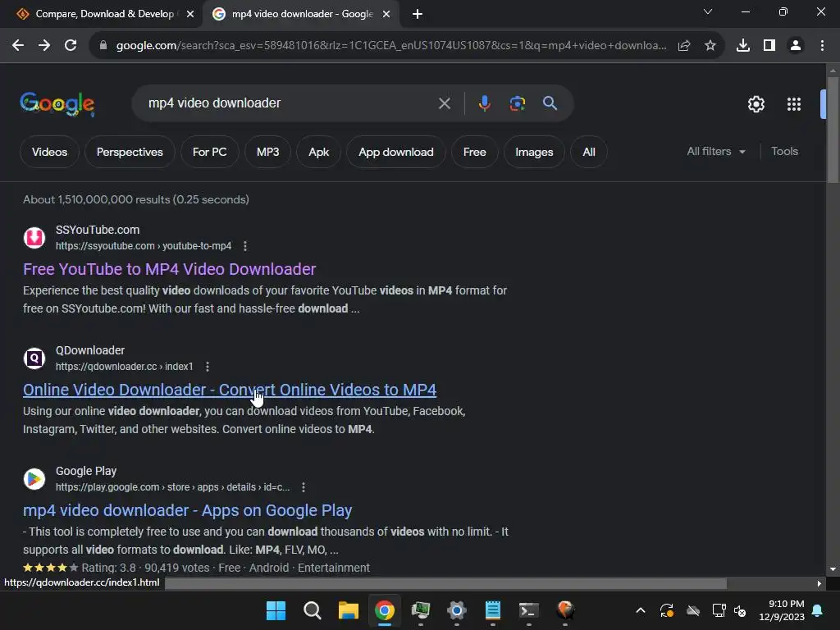This screenshot has height=630, width=840.
Task: Click the ssyoutube.com youtube-to-mp4 URL
Action: click(x=144, y=246)
